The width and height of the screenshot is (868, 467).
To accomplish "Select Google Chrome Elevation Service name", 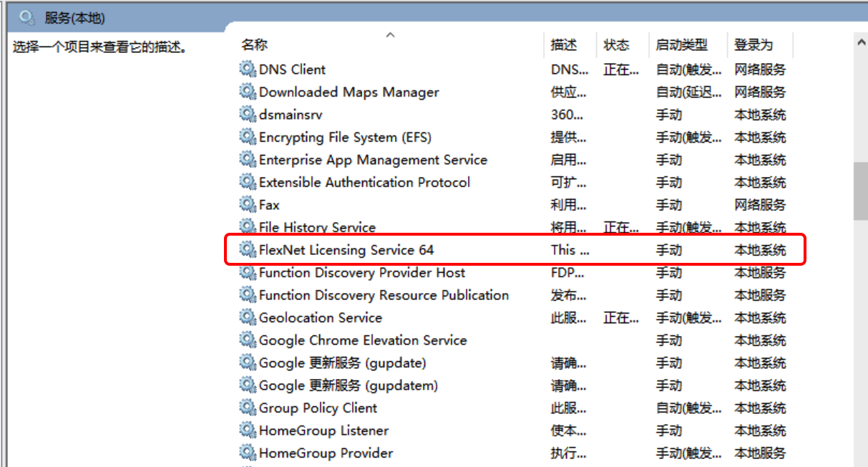I will pyautogui.click(x=363, y=340).
